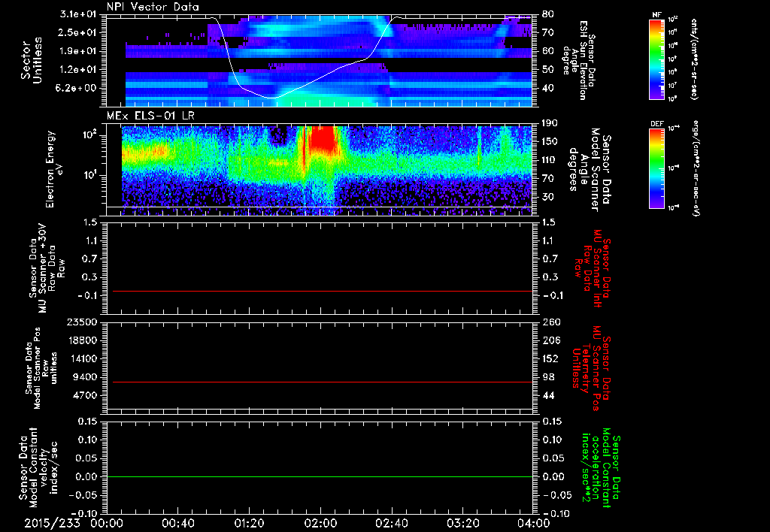This screenshot has height=532, width=770.
Task: Click the red MU Scanner Pos data line
Action: 322,382
